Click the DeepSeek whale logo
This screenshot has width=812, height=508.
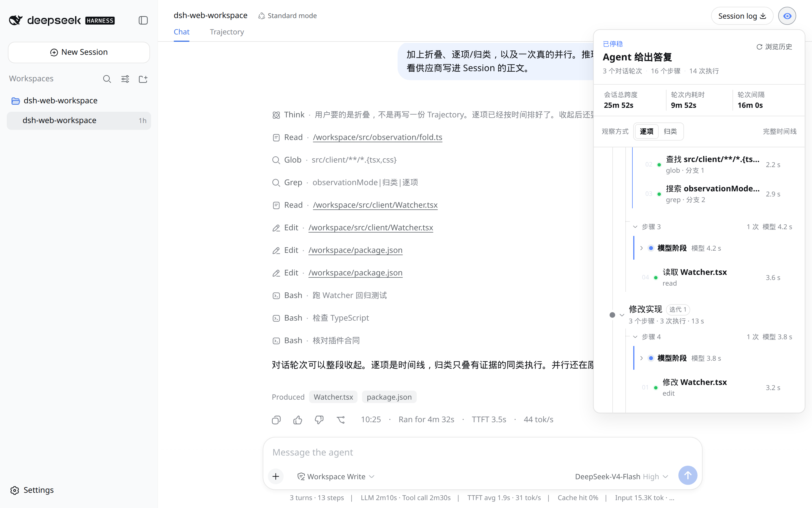(x=16, y=20)
